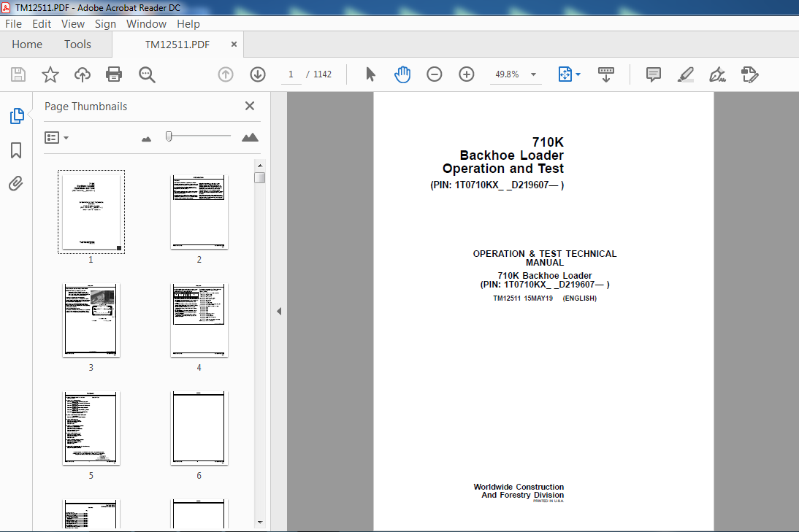Click thumbnails scrollbar down arrow
The image size is (799, 532).
(x=260, y=522)
